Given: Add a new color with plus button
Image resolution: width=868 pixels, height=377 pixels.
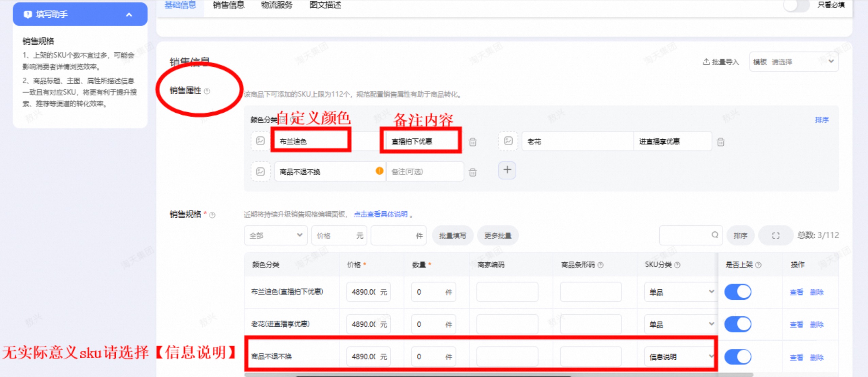Looking at the screenshot, I should click(x=507, y=170).
